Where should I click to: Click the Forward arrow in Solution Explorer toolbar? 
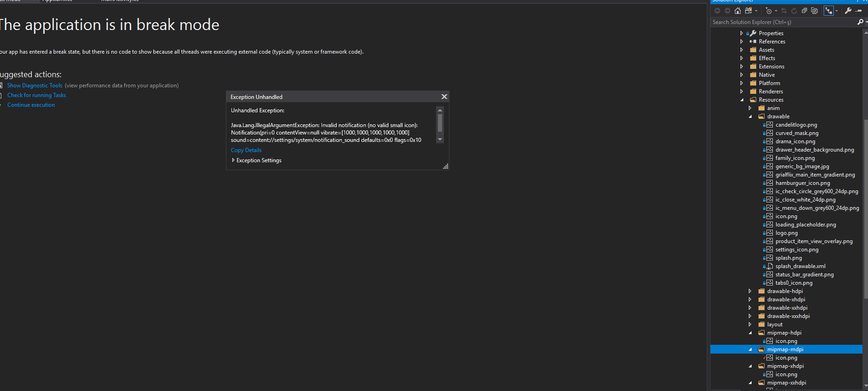pyautogui.click(x=728, y=11)
